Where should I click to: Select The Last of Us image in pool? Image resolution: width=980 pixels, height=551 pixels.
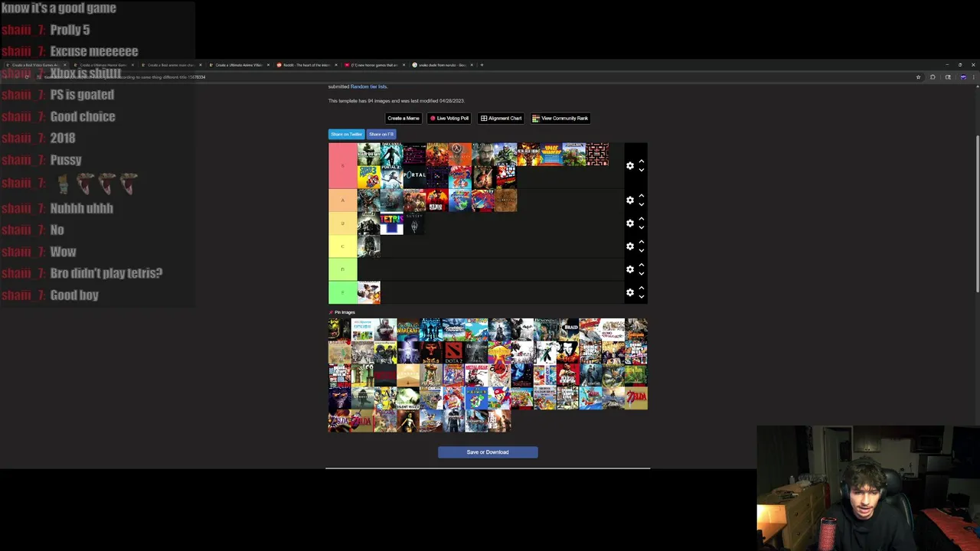[x=500, y=421]
